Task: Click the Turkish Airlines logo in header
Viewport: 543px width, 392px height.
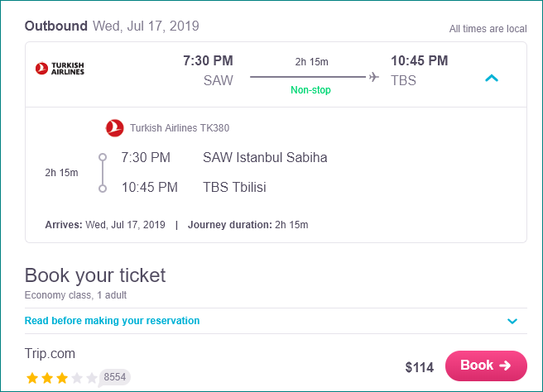Action: pos(60,69)
